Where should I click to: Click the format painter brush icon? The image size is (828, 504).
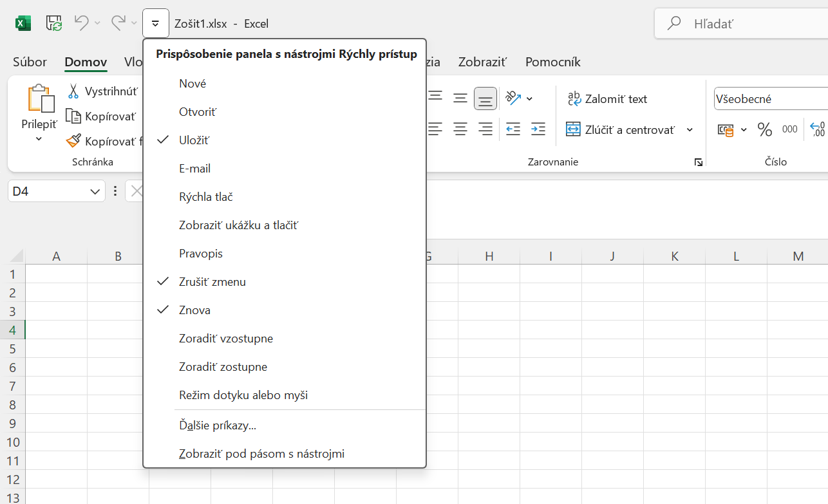[73, 140]
